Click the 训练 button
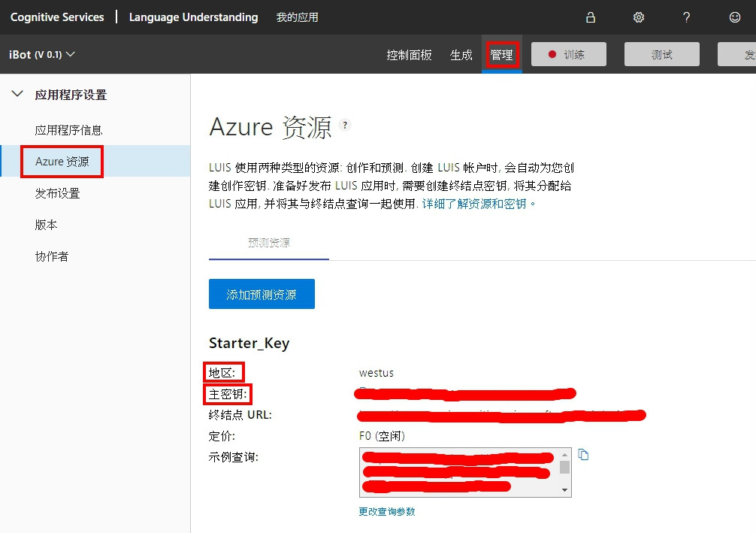 [568, 54]
